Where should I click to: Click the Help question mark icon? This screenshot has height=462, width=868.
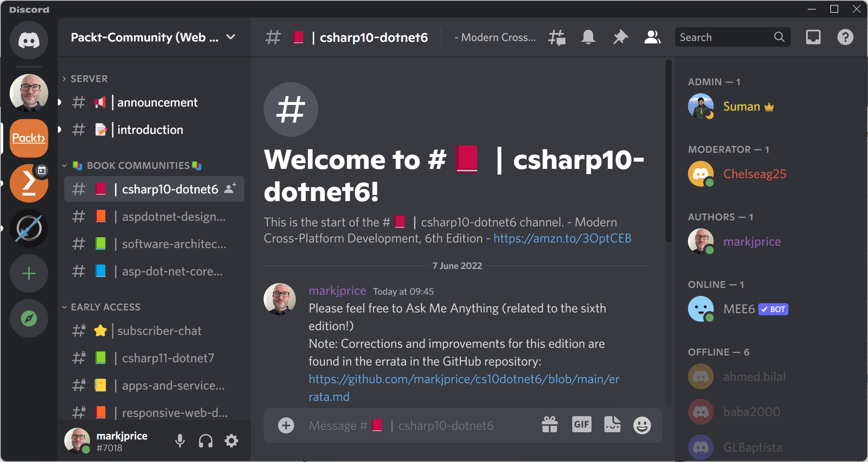click(845, 37)
